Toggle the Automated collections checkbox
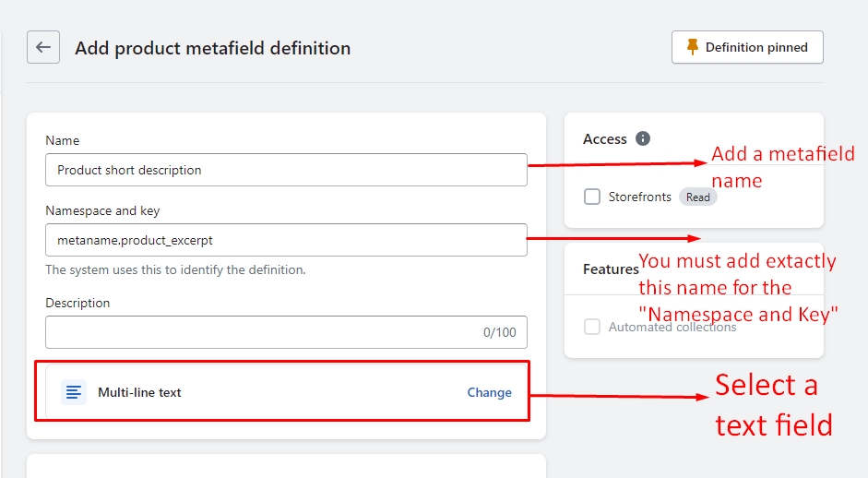The height and width of the screenshot is (478, 868). [x=592, y=327]
